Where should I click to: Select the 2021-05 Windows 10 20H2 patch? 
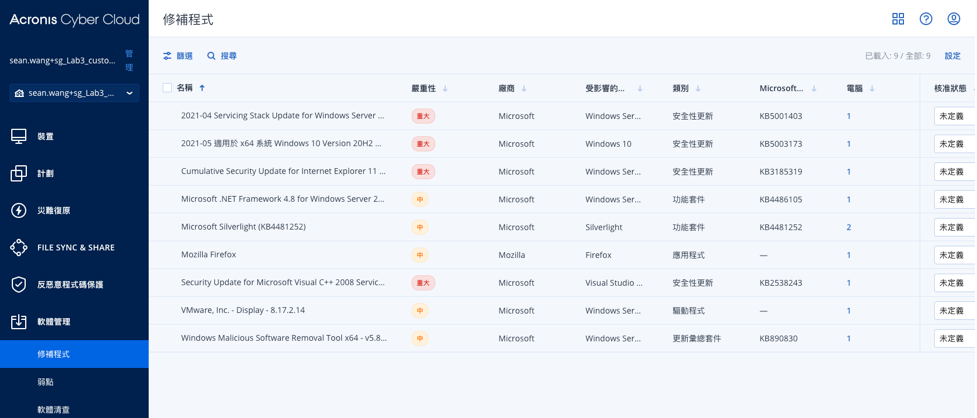click(282, 144)
